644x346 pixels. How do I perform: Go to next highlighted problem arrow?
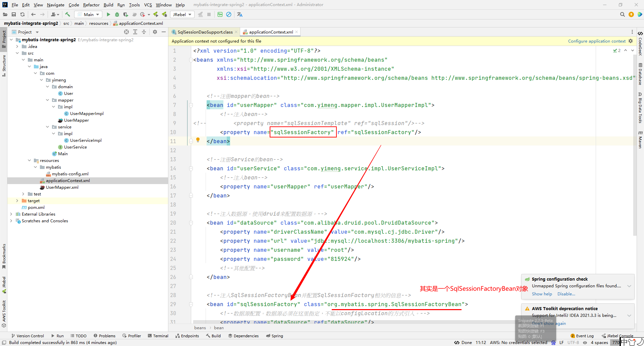633,50
